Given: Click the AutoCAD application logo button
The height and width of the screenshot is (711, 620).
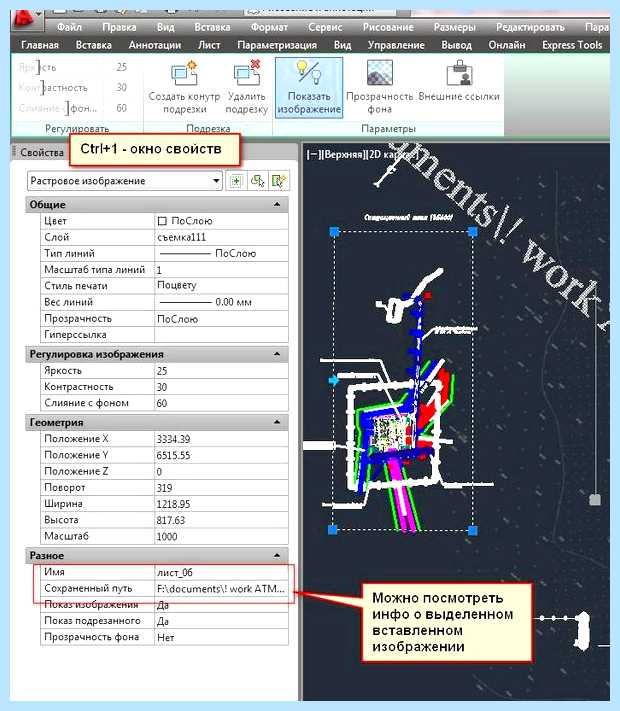Looking at the screenshot, I should 26,20.
